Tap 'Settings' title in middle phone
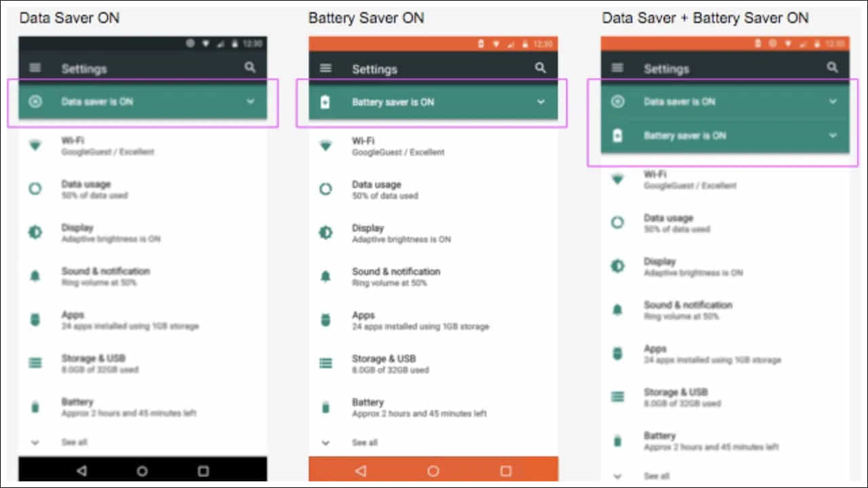The height and width of the screenshot is (488, 868). pos(374,69)
